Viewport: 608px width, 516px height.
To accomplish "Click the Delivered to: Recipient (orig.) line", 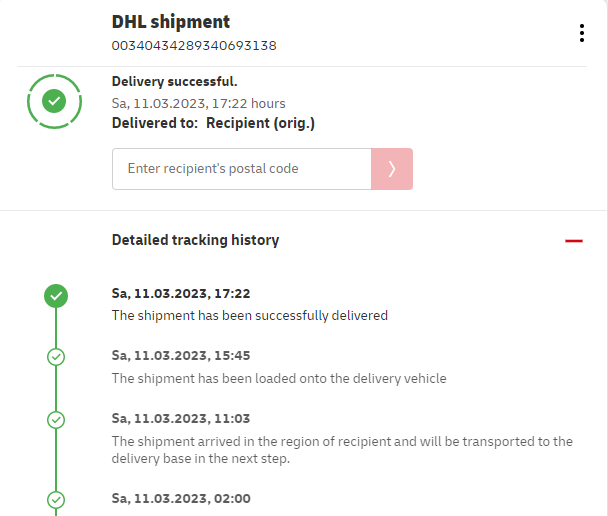I will point(213,123).
